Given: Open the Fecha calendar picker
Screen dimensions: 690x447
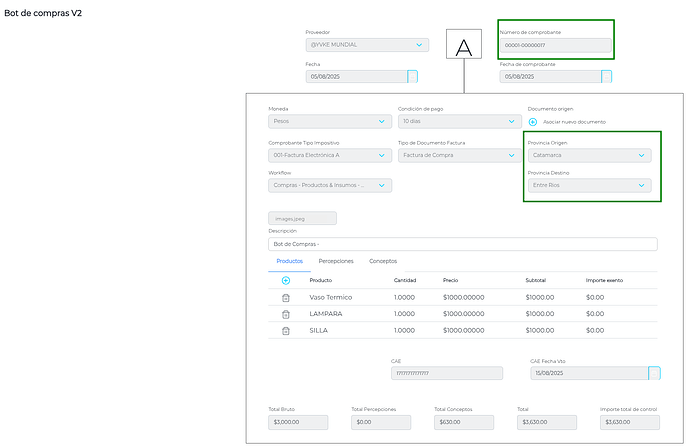Looking at the screenshot, I should point(412,77).
